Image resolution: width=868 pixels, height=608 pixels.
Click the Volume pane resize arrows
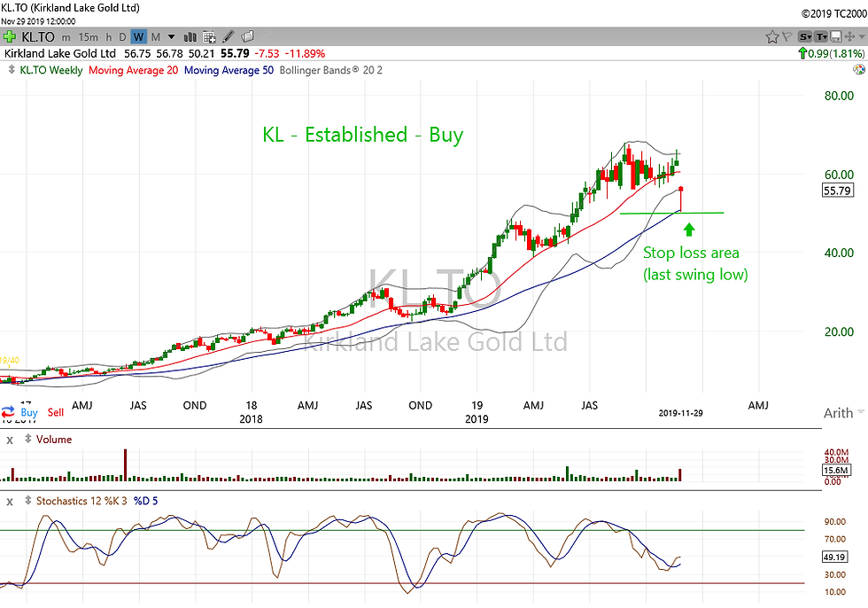pos(27,439)
